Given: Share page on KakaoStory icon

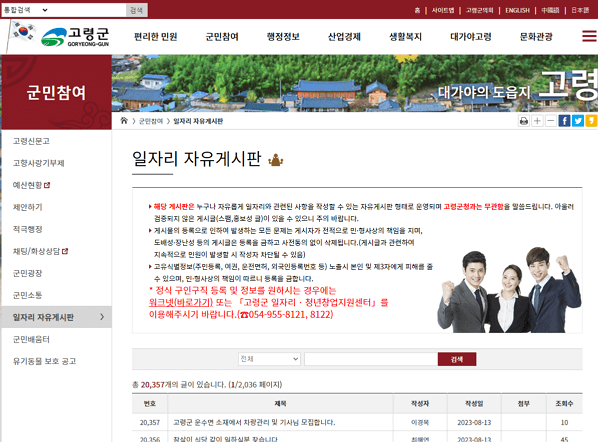Looking at the screenshot, I should coord(591,121).
